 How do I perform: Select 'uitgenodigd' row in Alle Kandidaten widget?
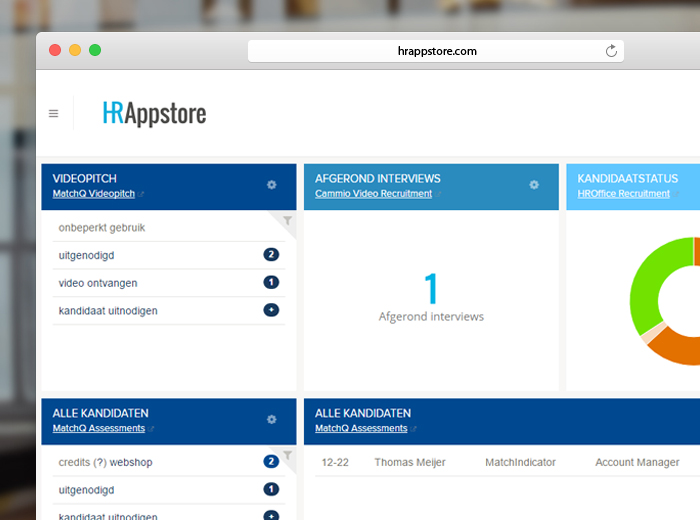169,490
